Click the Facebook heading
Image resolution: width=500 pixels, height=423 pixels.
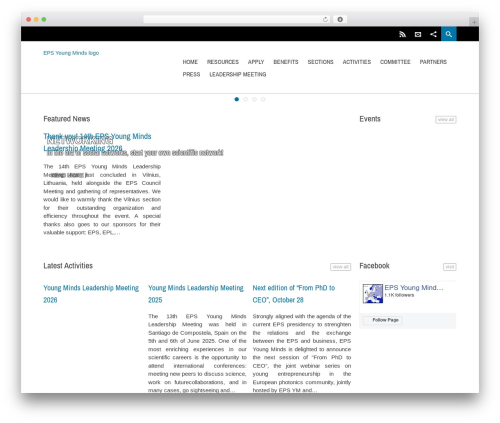pos(374,266)
